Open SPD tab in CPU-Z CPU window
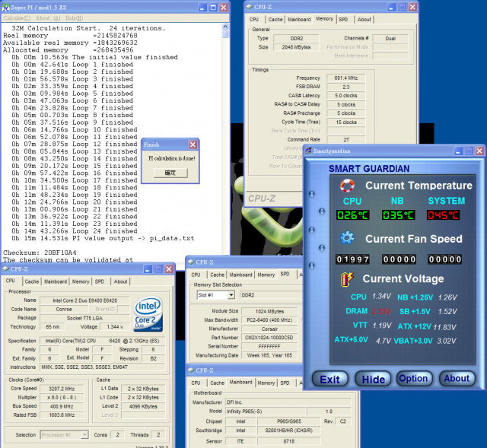This screenshot has width=487, height=448. tap(100, 281)
